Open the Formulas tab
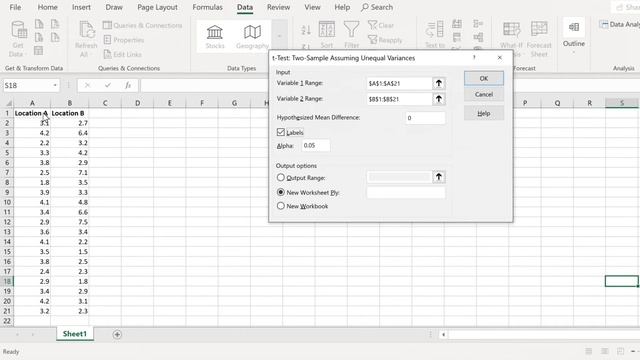The height and width of the screenshot is (360, 640). tap(207, 7)
